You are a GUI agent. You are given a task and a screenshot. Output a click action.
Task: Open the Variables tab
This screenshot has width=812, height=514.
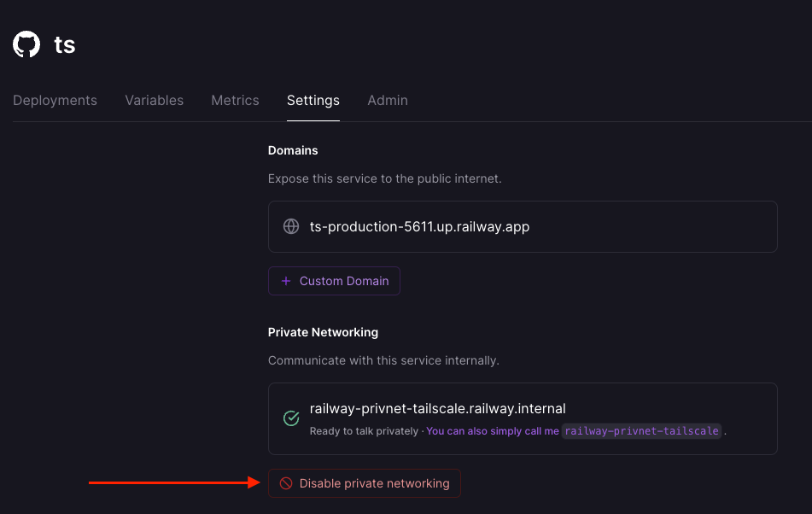154,100
